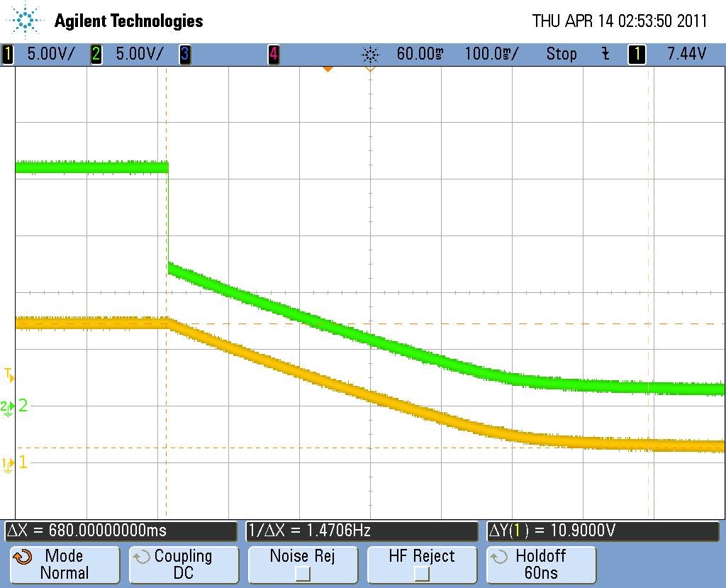Select the channel 4 pink indicator
Screen dimensions: 726x588
pyautogui.click(x=274, y=54)
